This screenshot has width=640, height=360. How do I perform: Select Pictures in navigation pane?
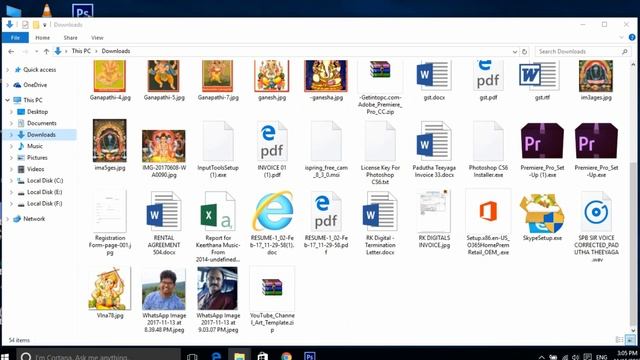click(37, 158)
